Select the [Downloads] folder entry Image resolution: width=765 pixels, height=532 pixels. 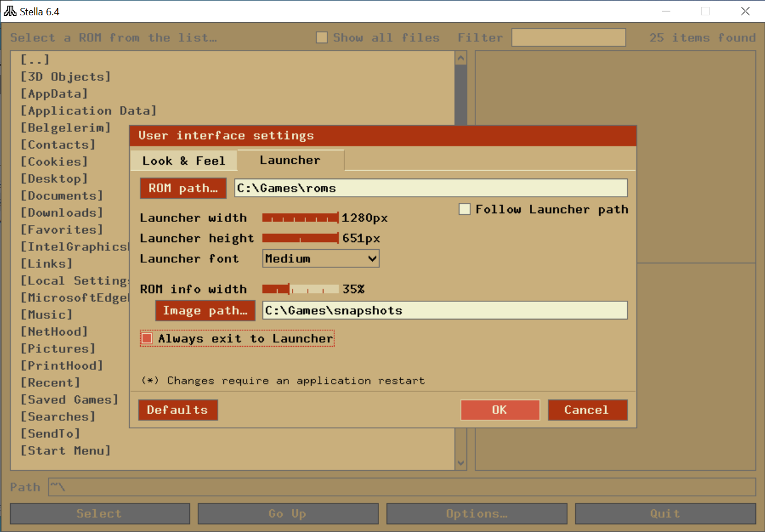62,212
